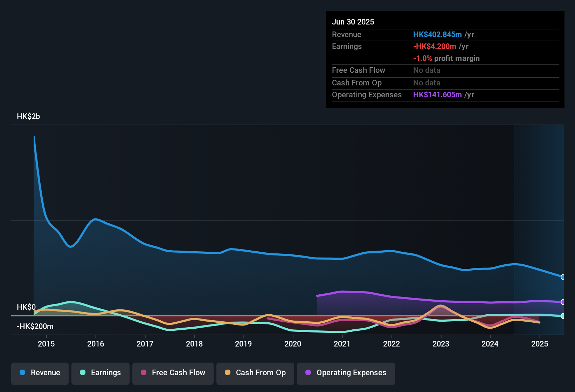Click the purple Operating Expenses dot icon
This screenshot has height=392, width=575.
[307, 373]
